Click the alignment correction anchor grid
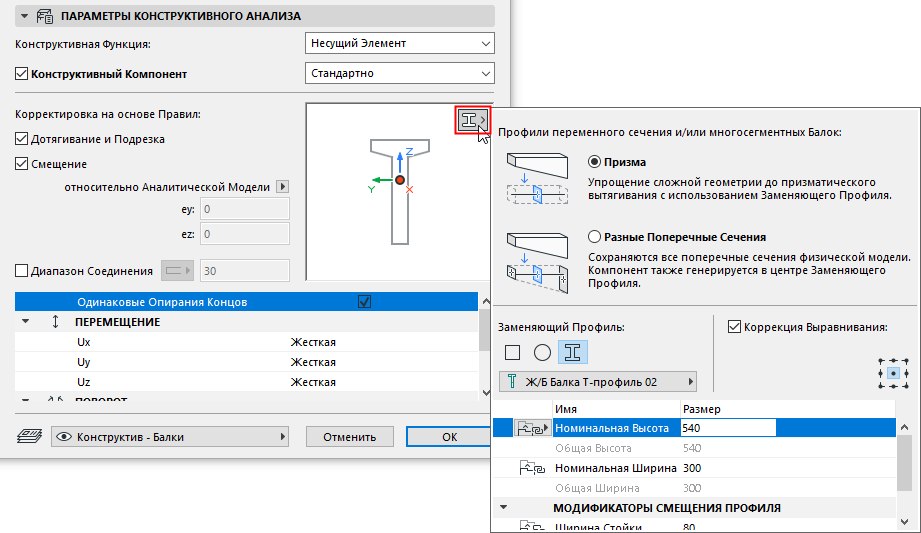Screen dimensions: 921x533 [x=893, y=373]
